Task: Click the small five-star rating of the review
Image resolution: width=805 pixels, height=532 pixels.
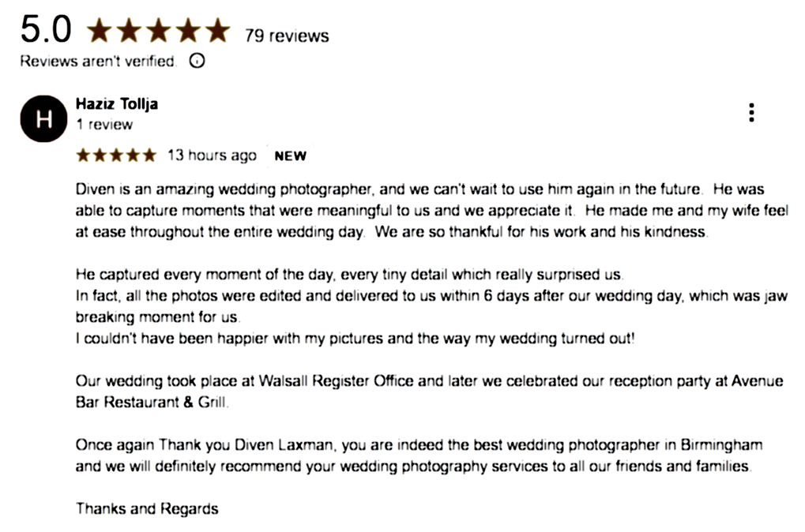Action: 116,155
